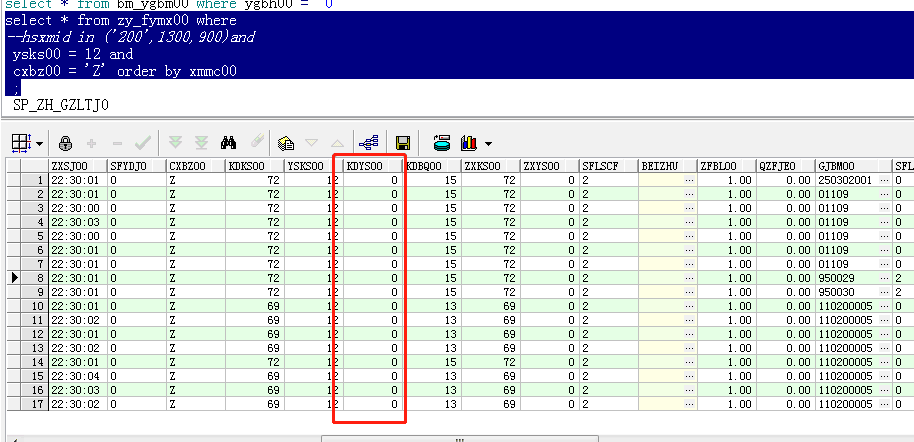This screenshot has width=914, height=442.
Task: Click CXBZ00 value Z in row 6
Action: 196,250
